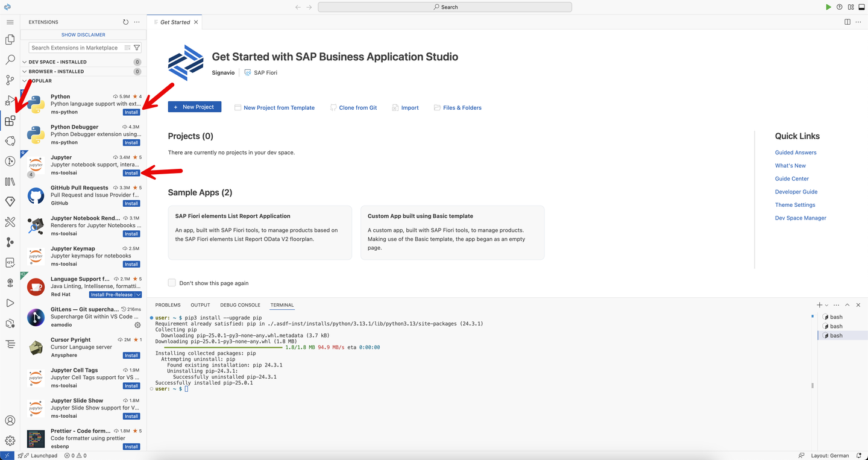Select the last bash terminal in the list
The width and height of the screenshot is (868, 460).
[842, 336]
